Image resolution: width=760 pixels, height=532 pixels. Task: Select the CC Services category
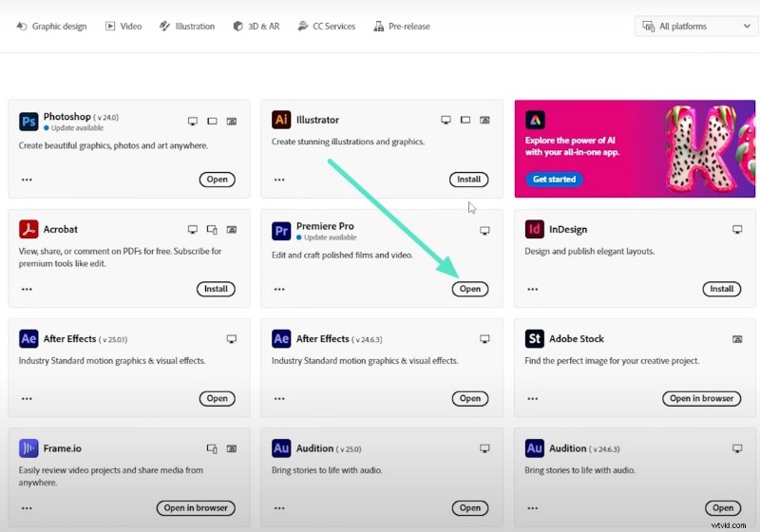point(327,27)
